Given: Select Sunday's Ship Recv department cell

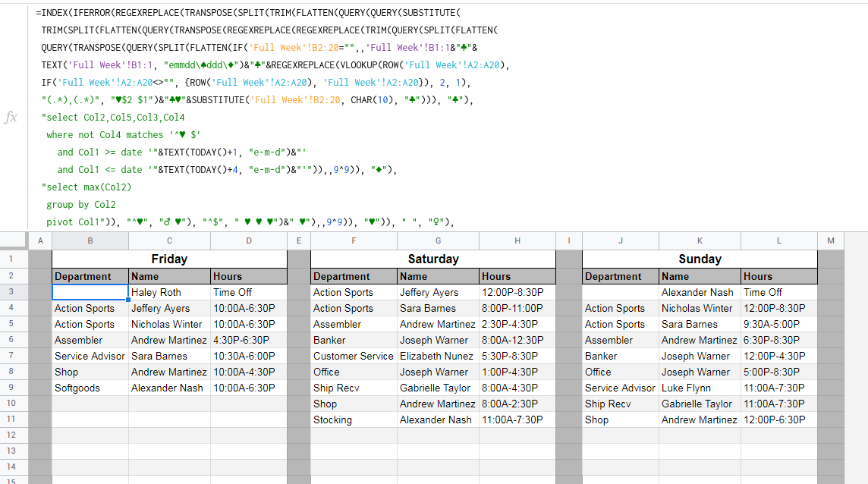Looking at the screenshot, I should (621, 404).
